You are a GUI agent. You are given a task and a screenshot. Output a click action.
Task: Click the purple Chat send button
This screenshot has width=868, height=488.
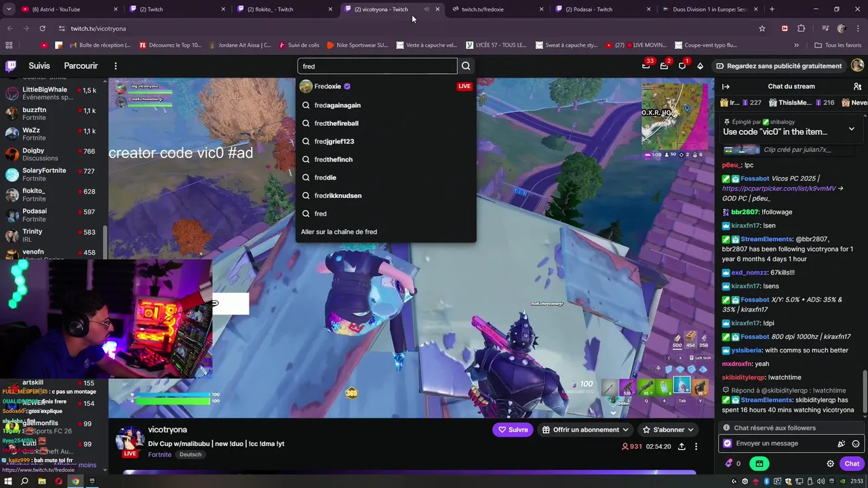point(852,464)
